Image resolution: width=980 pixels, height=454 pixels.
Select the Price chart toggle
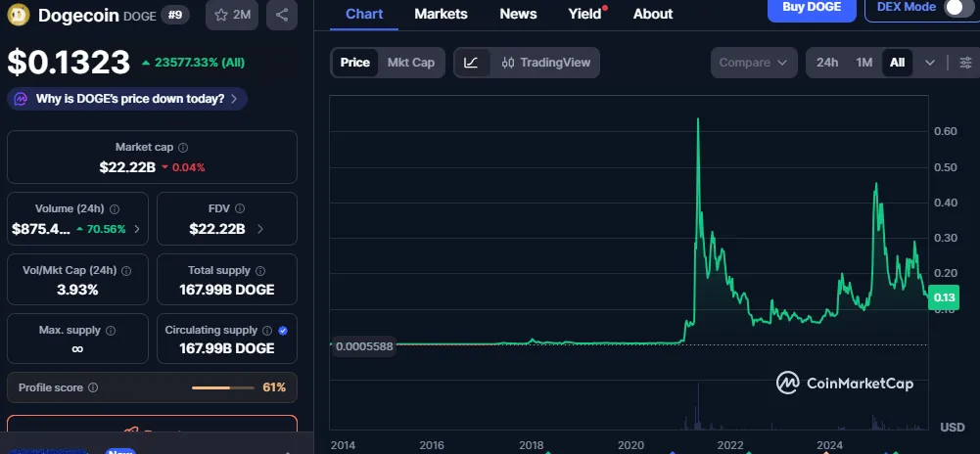pos(355,63)
